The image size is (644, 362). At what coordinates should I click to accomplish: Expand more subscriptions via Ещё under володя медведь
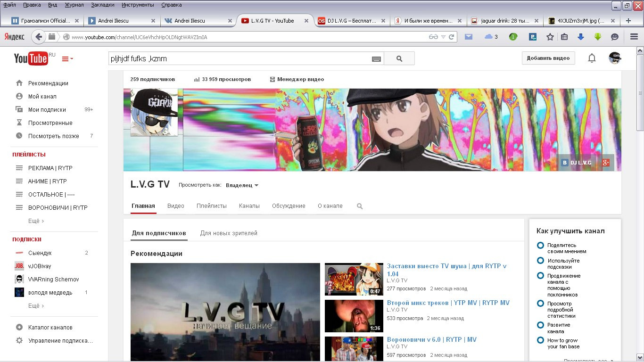(x=36, y=306)
